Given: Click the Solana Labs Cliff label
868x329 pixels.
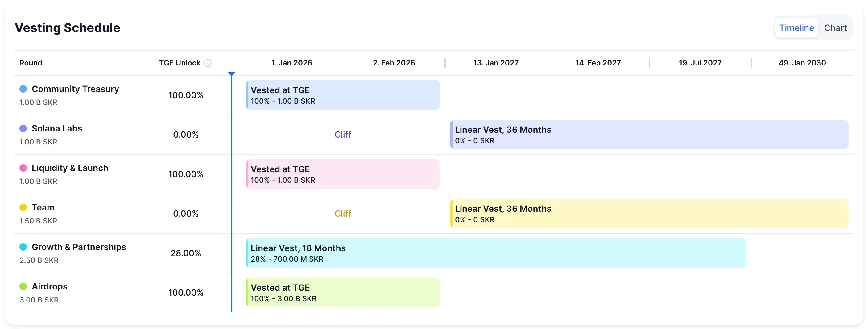Looking at the screenshot, I should [343, 135].
